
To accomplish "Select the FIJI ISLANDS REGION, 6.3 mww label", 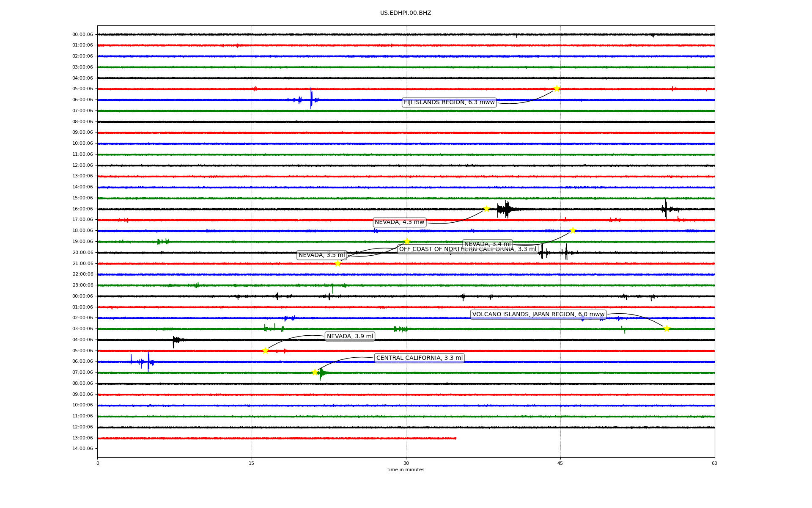I will point(449,102).
